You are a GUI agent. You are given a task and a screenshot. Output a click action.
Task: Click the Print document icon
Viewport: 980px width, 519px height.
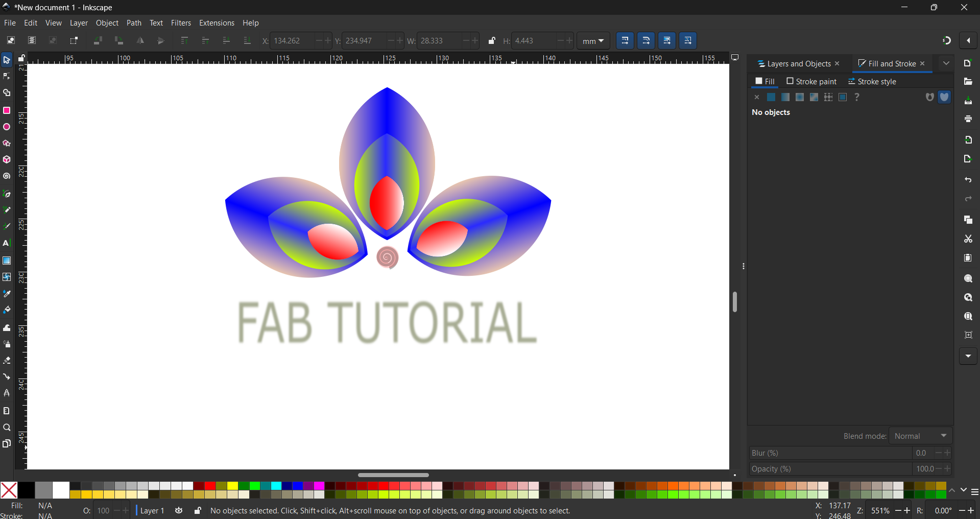[968, 119]
